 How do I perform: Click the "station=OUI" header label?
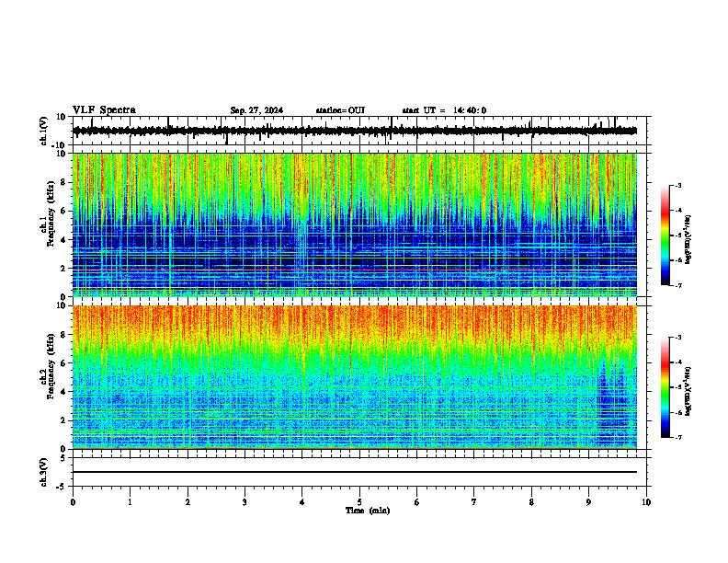click(x=340, y=110)
